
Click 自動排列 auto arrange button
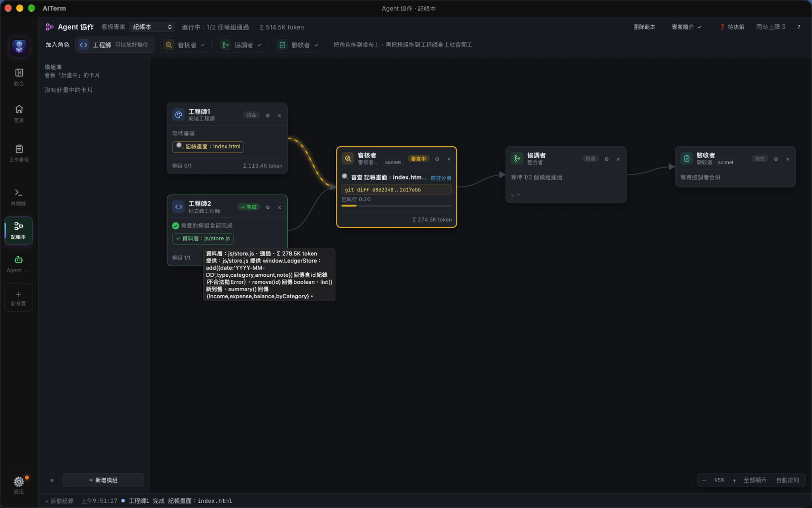(788, 480)
